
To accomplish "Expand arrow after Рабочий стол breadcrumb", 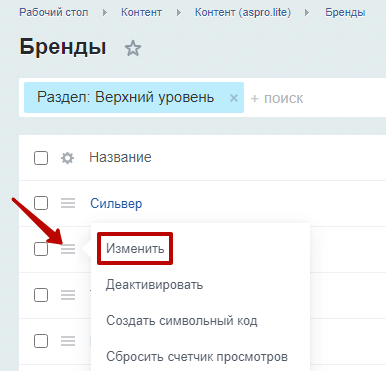I will click(105, 13).
